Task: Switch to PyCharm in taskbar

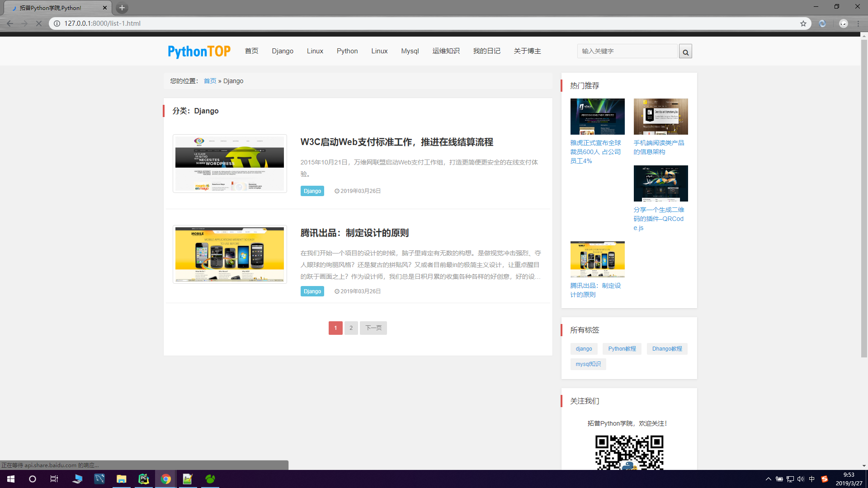Action: pos(143,479)
